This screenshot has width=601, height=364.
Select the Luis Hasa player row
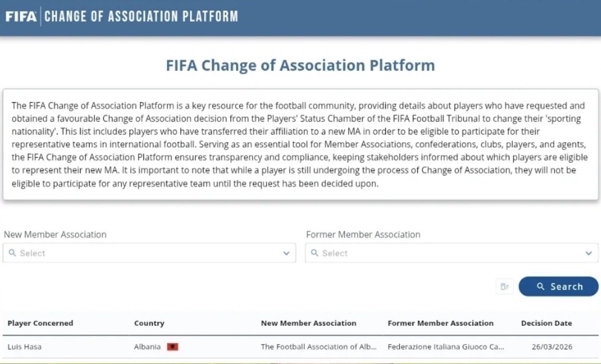click(25, 347)
